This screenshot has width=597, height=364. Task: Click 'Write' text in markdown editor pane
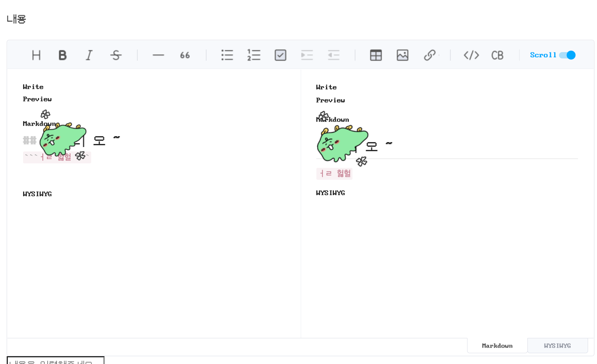tap(33, 87)
